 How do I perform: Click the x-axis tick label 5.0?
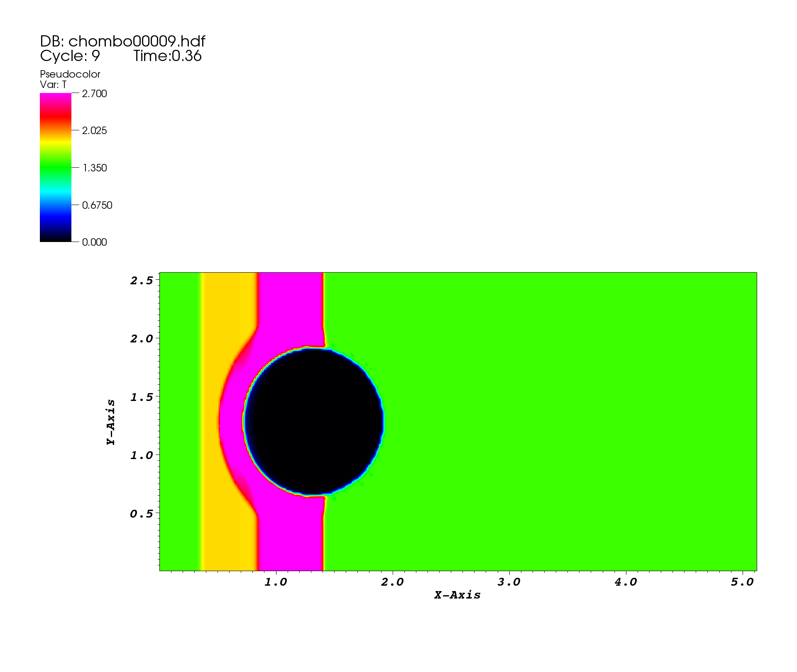(x=742, y=582)
